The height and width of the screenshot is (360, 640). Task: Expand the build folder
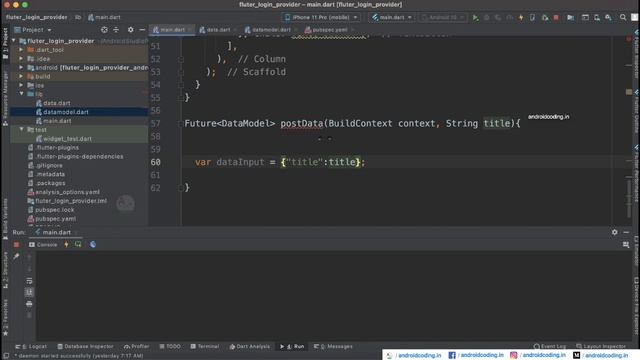[x=21, y=76]
